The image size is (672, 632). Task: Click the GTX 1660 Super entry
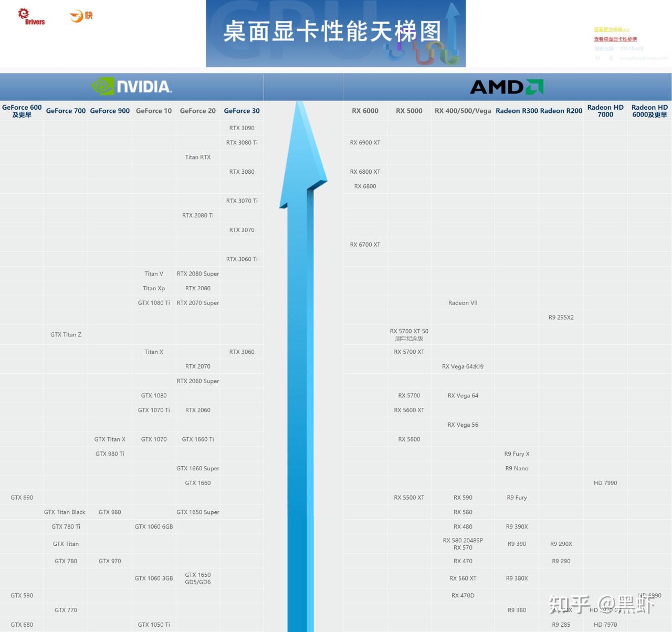[x=198, y=469]
